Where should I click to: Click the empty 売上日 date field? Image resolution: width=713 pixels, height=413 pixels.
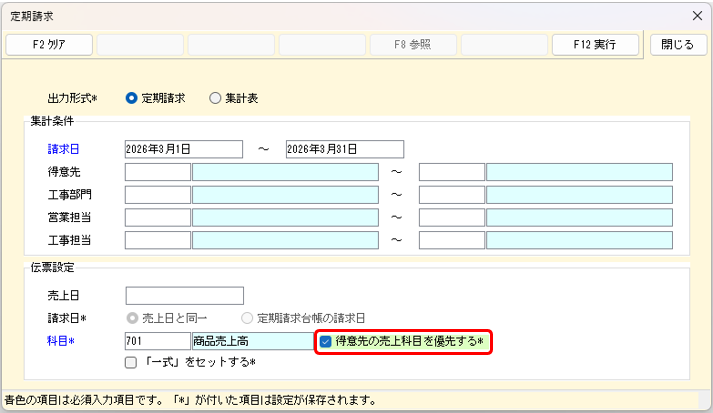[185, 296]
